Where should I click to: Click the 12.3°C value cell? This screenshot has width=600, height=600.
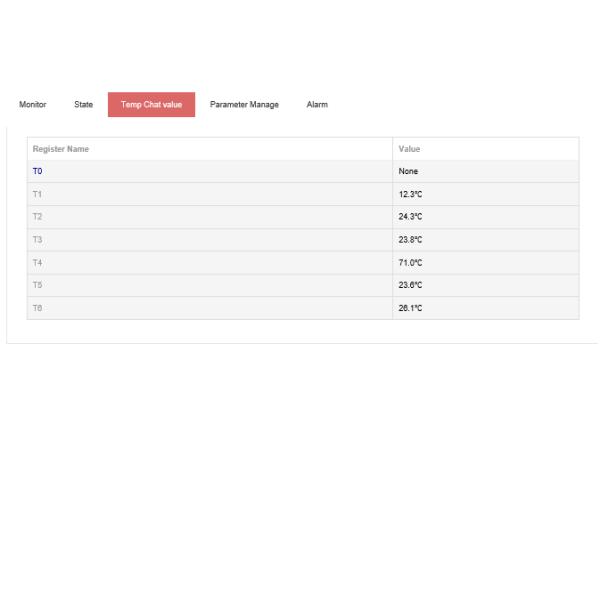pos(410,194)
